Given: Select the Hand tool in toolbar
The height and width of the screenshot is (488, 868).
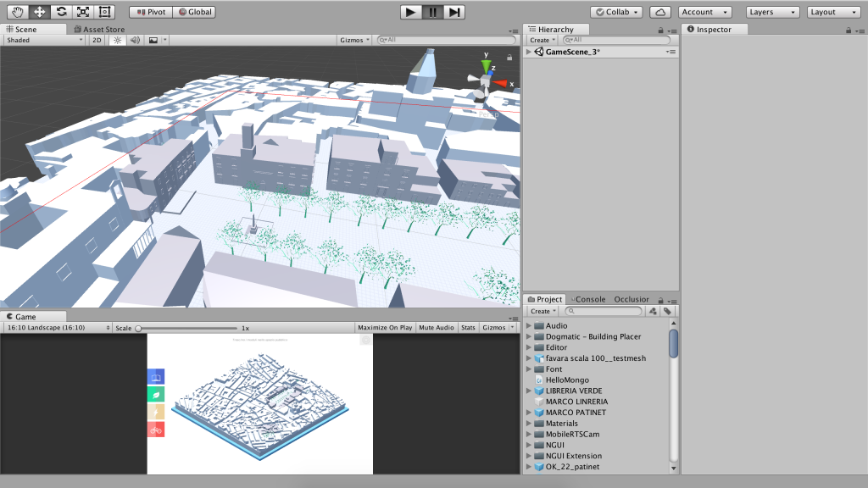Looking at the screenshot, I should (x=17, y=12).
